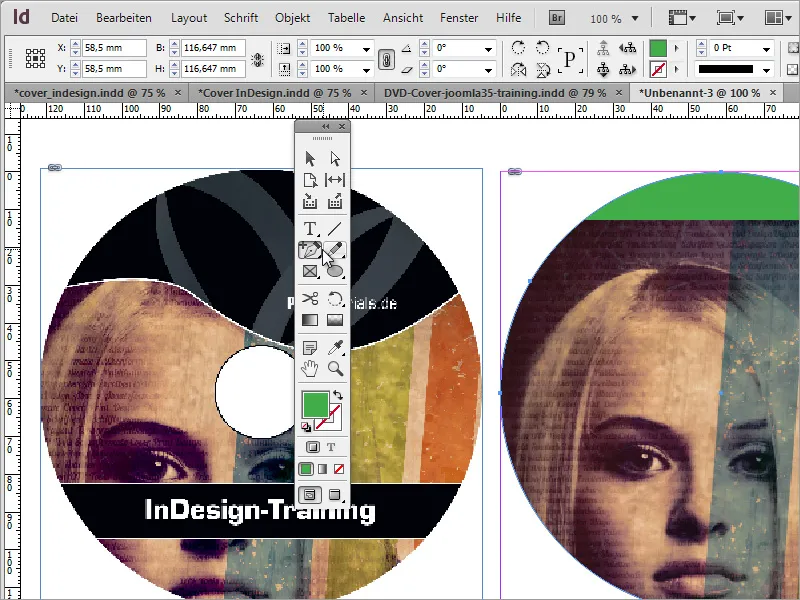Click the select container icon

(603, 48)
